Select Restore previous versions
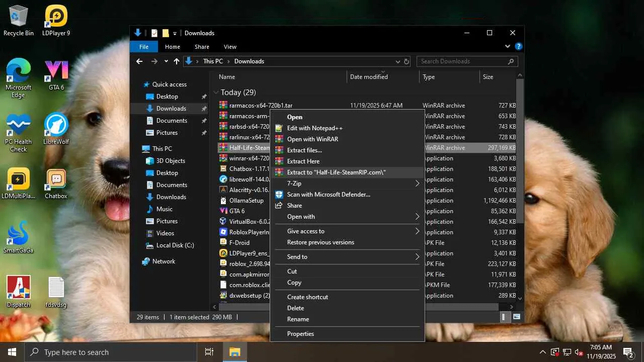Viewport: 644px width, 362px height. (x=347, y=242)
